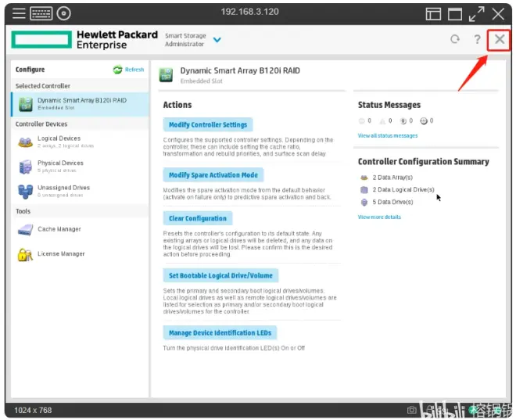The width and height of the screenshot is (516, 420).
Task: Click the 5 Data Drive(s) text
Action: (x=392, y=202)
